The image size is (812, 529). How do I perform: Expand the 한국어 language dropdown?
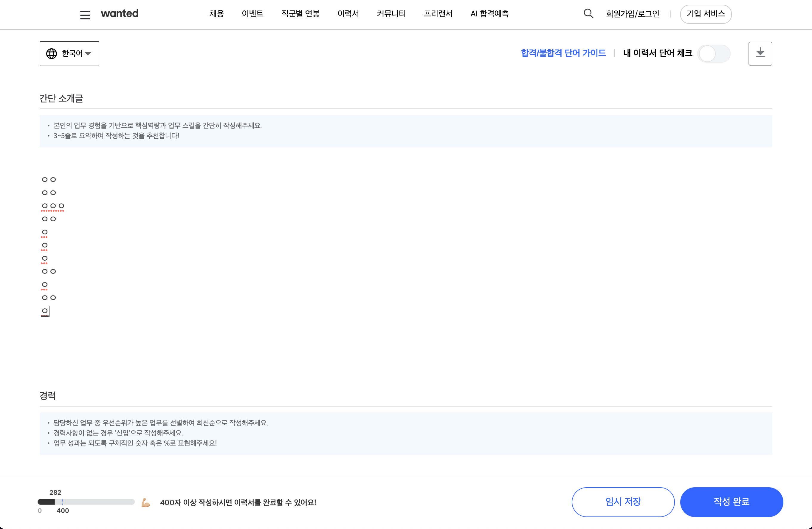click(x=72, y=54)
